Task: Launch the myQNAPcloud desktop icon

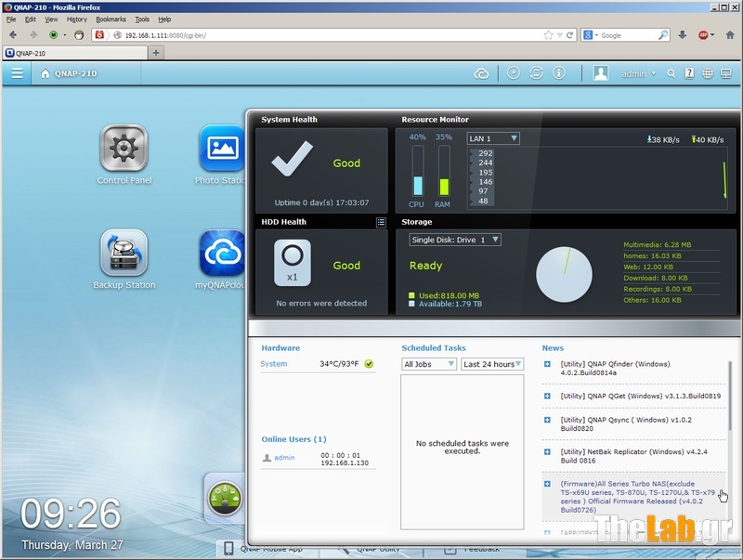Action: point(222,259)
